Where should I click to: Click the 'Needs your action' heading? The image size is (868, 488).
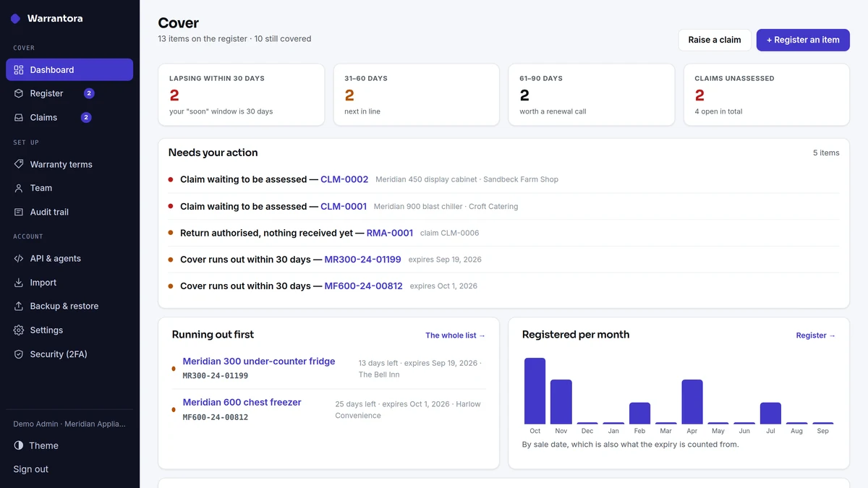(x=213, y=153)
